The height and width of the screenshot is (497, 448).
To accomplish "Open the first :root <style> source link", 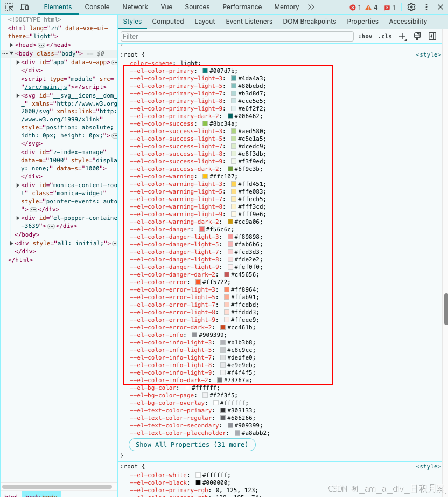I will [429, 54].
